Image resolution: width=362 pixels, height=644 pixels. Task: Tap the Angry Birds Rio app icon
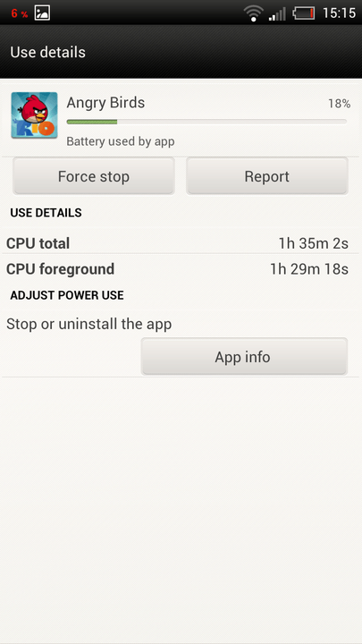(x=34, y=115)
